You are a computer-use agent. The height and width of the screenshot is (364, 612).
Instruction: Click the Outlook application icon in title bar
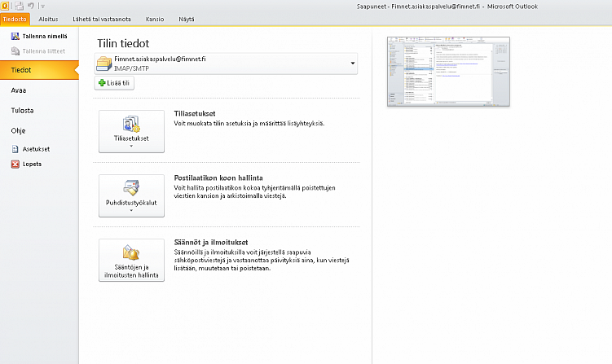tap(5, 6)
